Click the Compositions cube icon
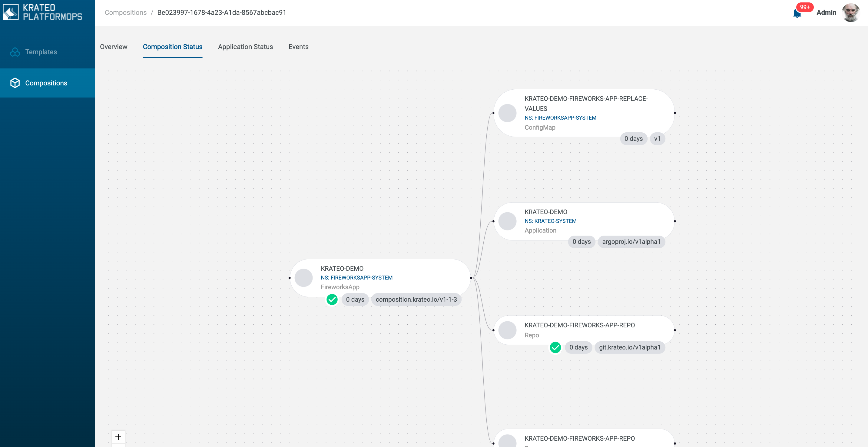 pyautogui.click(x=15, y=83)
